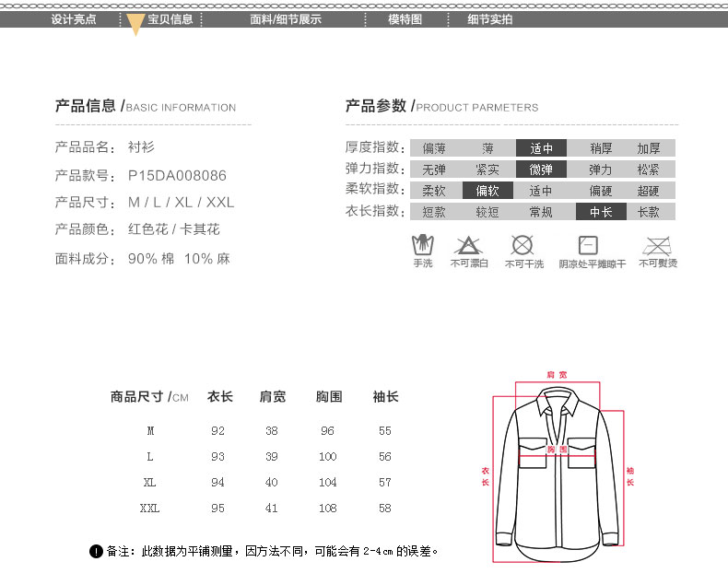Select highlighted 中长 in length index
728x585 pixels.
click(x=601, y=212)
